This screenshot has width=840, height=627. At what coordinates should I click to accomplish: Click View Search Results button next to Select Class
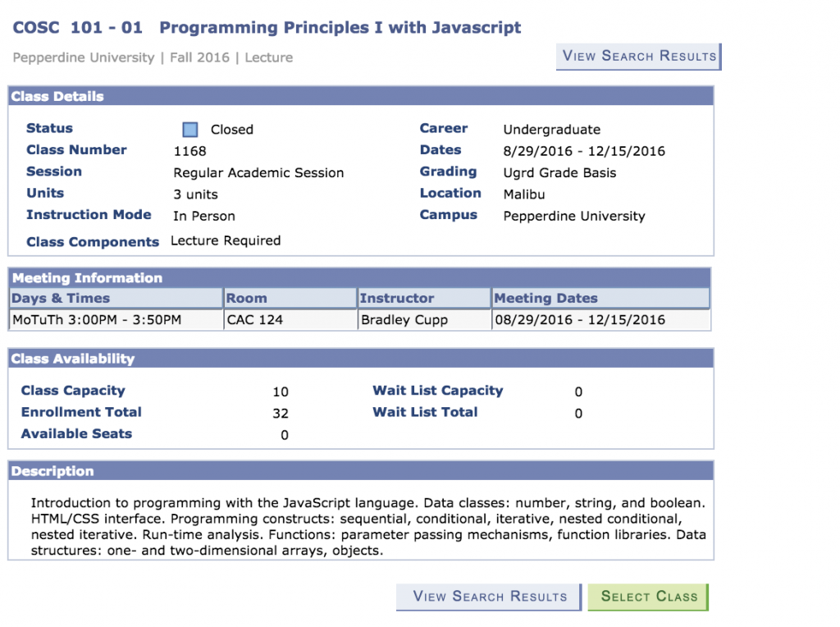(489, 597)
